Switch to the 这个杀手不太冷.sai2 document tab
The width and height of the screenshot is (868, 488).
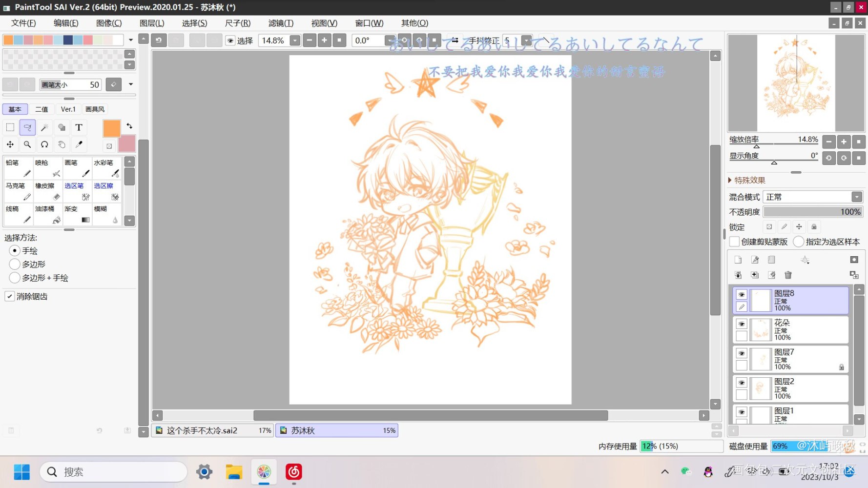(212, 430)
